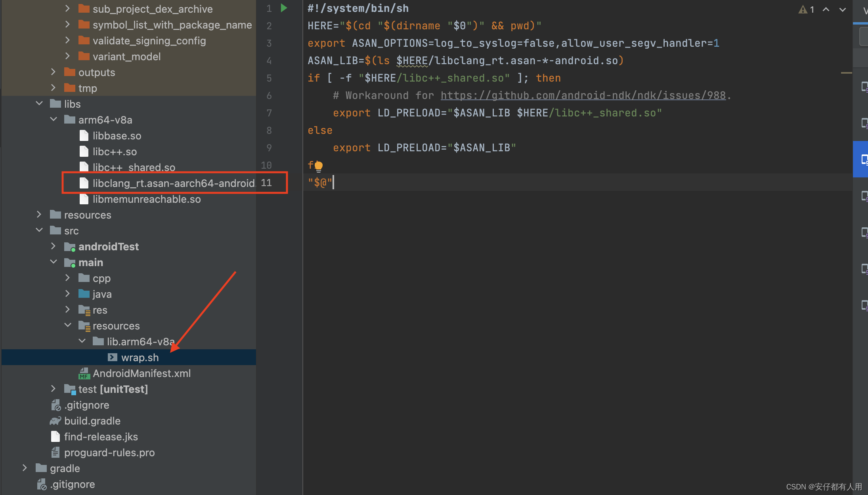
Task: Go to the next highlighted problem arrow
Action: [x=843, y=10]
